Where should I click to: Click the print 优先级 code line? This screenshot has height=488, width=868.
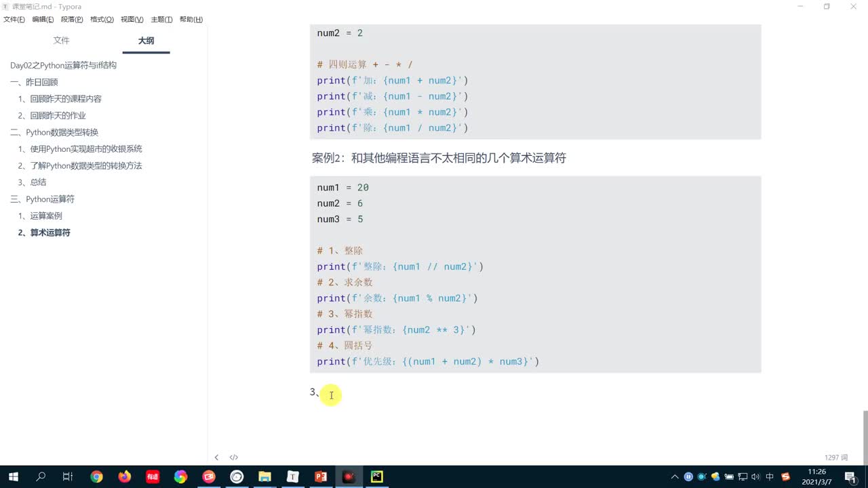428,361
